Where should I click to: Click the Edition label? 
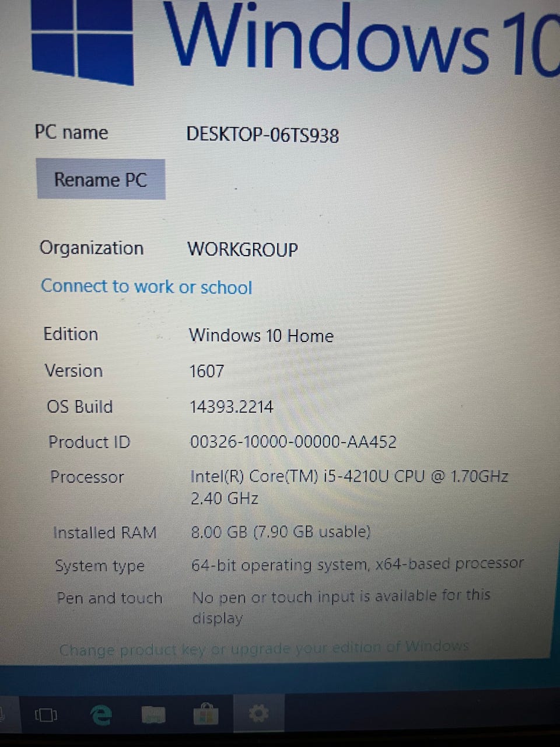point(71,334)
